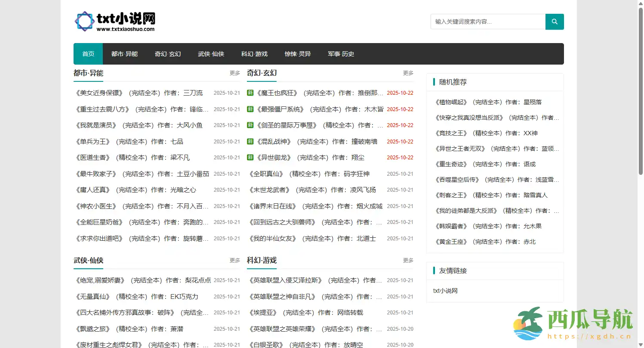Click the txt小说网 site logo
Image resolution: width=644 pixels, height=348 pixels.
point(115,22)
